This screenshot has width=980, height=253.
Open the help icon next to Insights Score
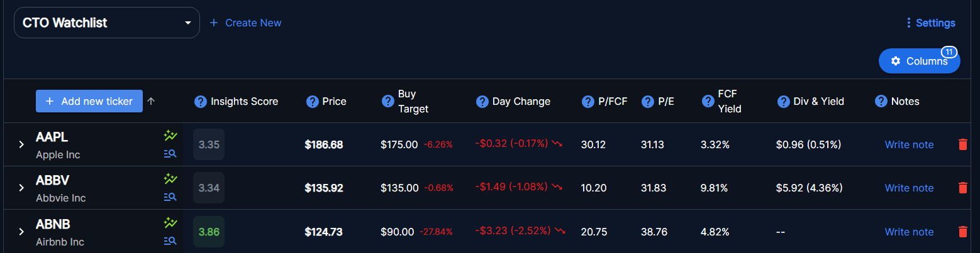pos(201,101)
